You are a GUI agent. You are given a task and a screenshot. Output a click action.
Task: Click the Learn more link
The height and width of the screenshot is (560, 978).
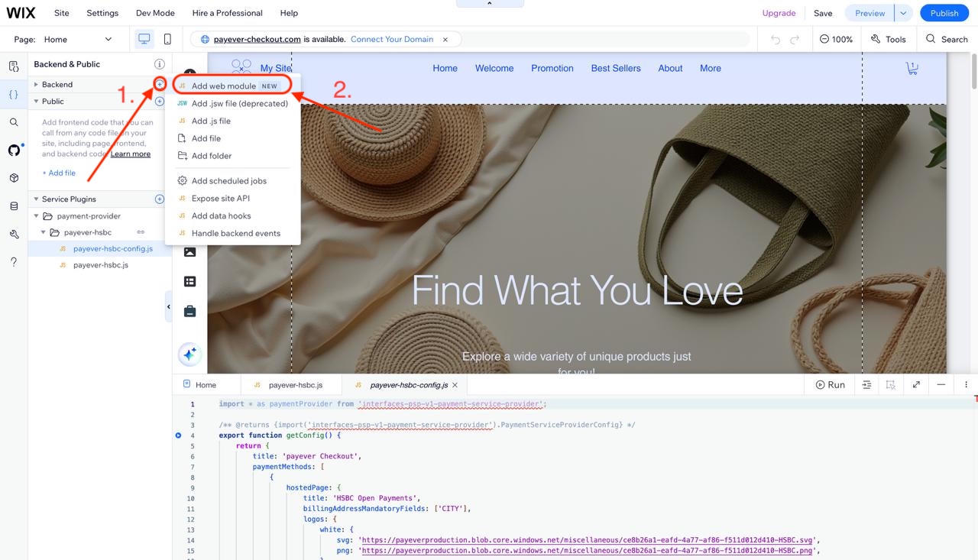[x=131, y=154]
